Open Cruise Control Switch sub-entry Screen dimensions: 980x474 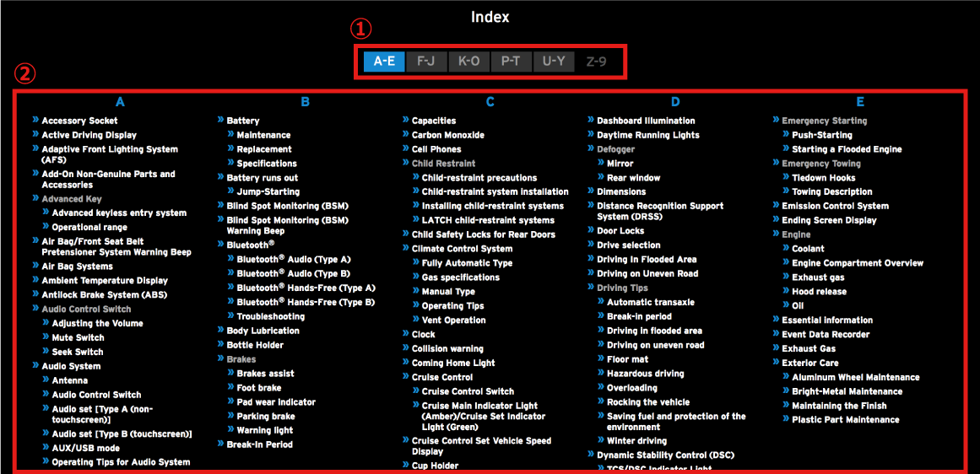click(x=468, y=391)
